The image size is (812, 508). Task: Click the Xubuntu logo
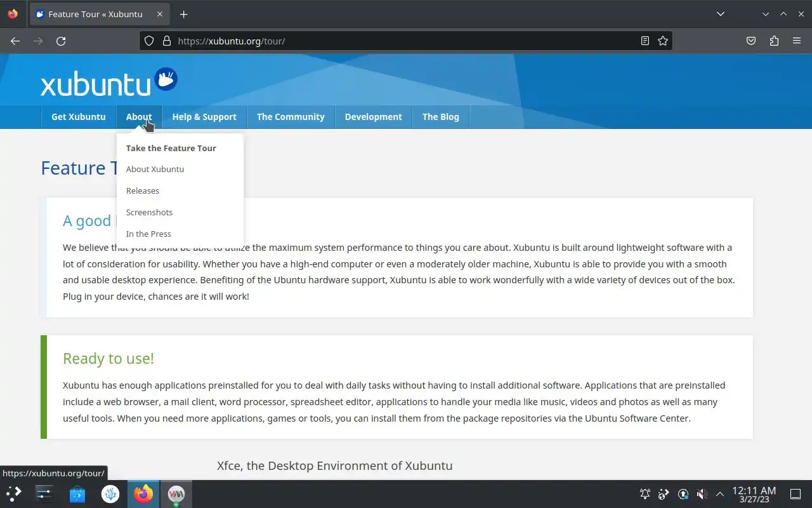pos(109,83)
